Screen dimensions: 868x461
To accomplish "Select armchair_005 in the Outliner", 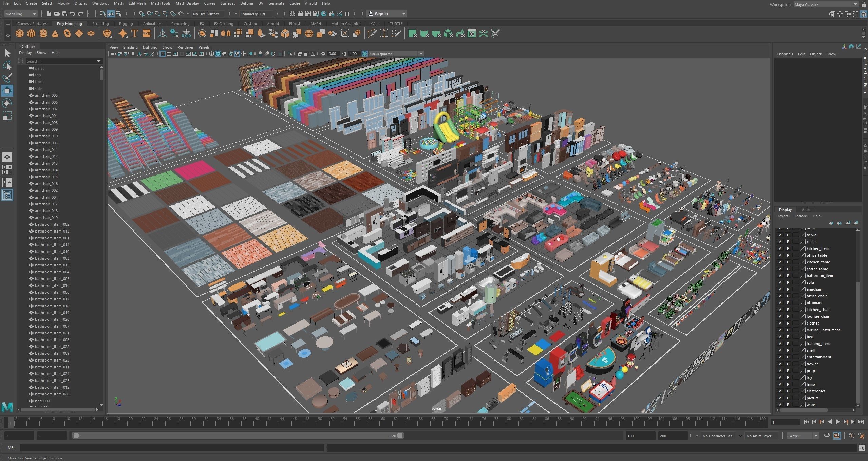I will point(46,95).
